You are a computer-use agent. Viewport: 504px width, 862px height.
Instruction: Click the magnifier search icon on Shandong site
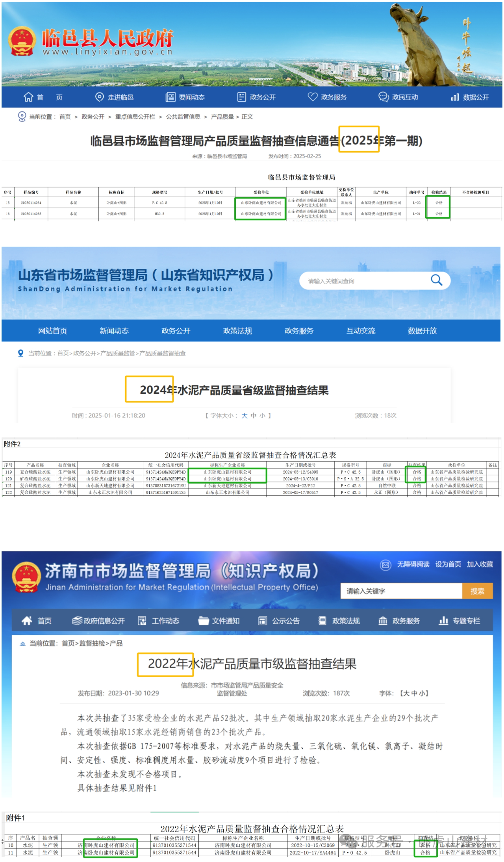[436, 280]
